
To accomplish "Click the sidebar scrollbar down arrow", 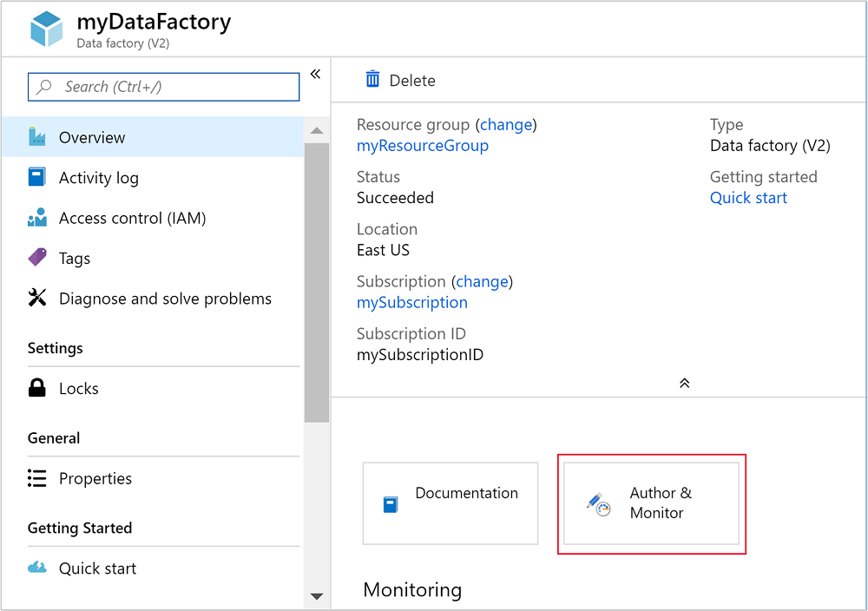I will pos(317,597).
